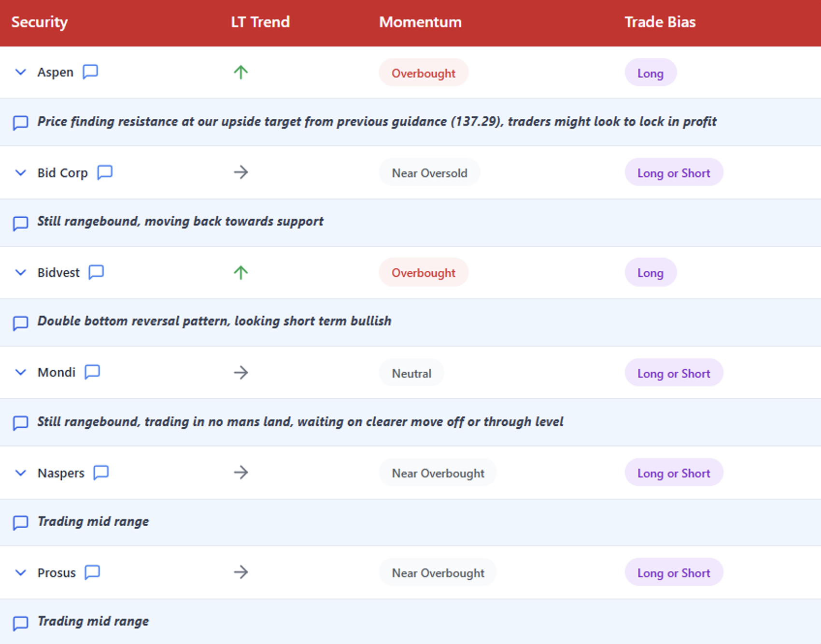
Task: Click the comment icon next to Aspen
Action: 90,72
